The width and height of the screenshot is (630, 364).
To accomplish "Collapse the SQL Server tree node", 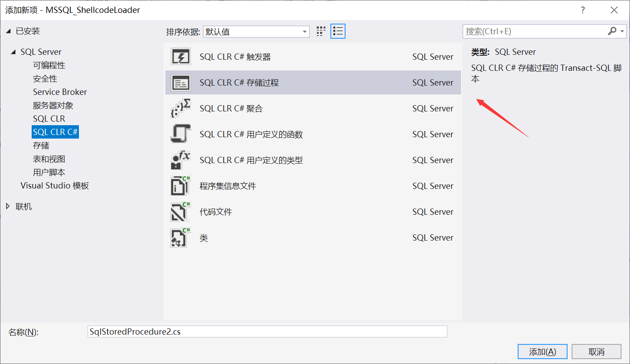I will (14, 52).
